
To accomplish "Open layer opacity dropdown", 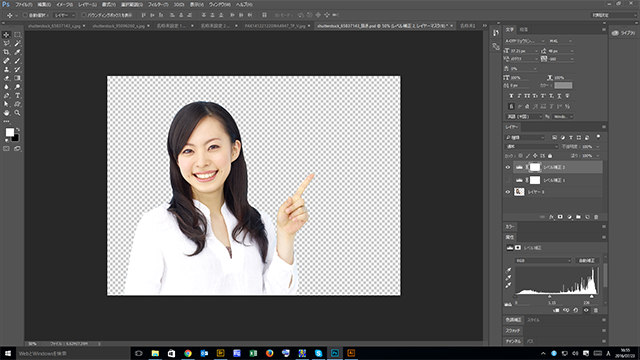I will click(x=598, y=147).
